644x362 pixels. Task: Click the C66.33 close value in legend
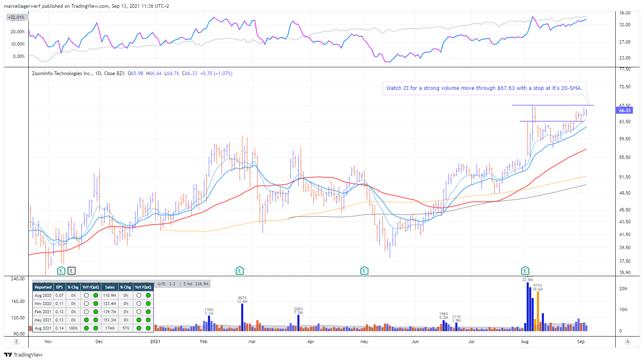tap(190, 73)
